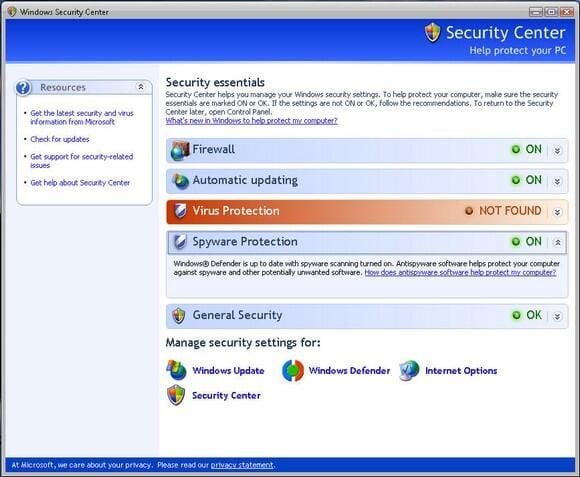
Task: Select the Automatic updating heading
Action: (245, 180)
